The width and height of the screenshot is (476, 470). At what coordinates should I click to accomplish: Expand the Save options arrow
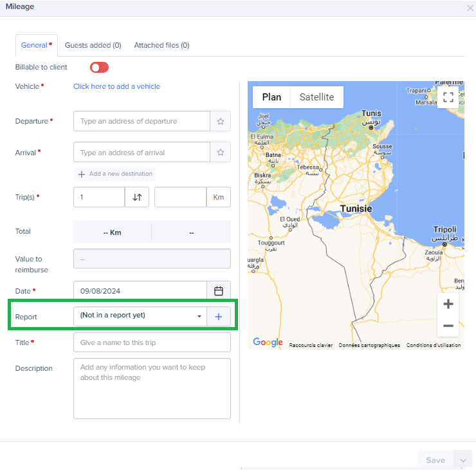point(462,460)
